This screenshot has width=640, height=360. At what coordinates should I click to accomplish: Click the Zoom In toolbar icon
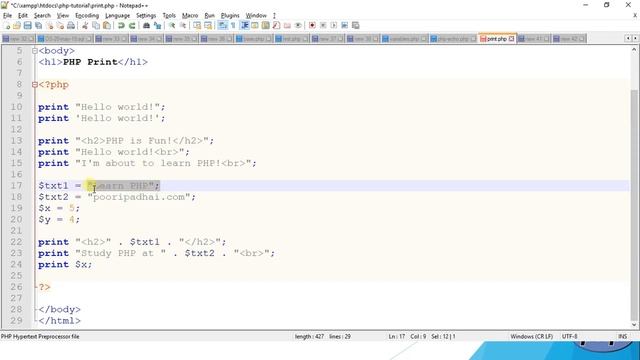tap(172, 25)
